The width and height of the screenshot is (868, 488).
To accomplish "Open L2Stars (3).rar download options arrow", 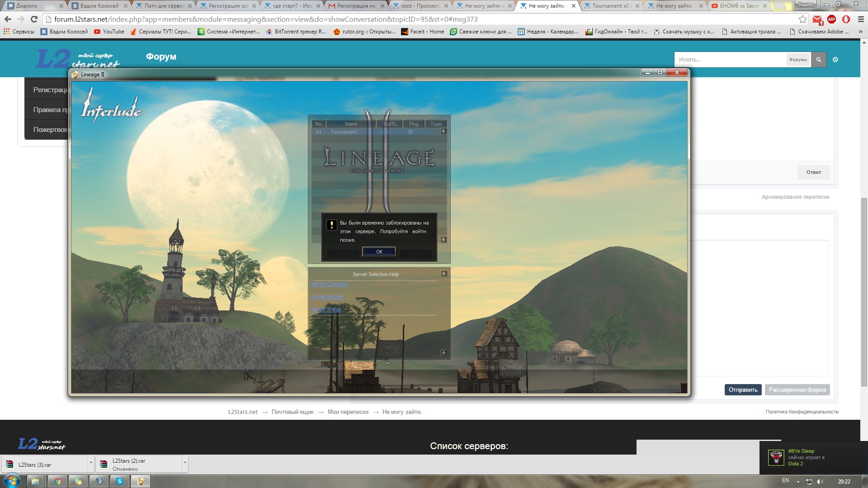I will click(91, 464).
